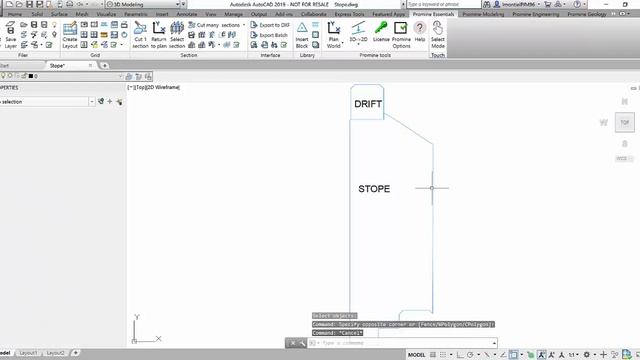Switch to Promine Geology tab
Image resolution: width=640 pixels, height=360 pixels.
coord(587,14)
